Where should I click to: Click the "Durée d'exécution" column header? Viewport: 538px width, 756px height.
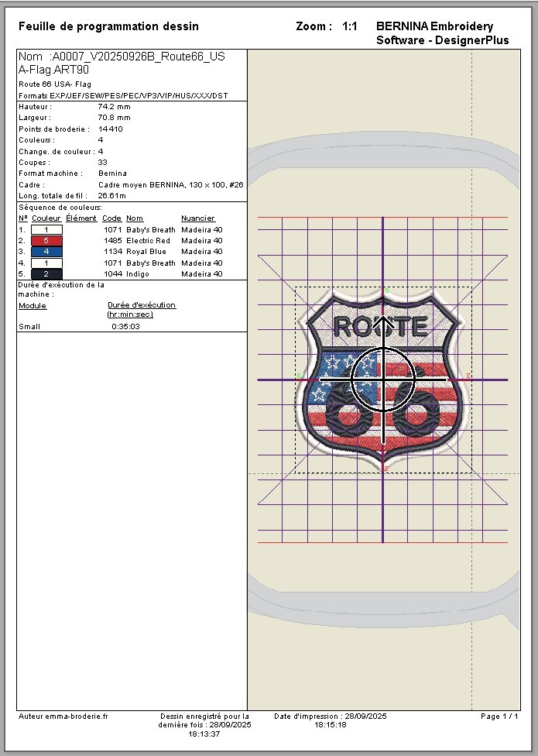pos(142,305)
